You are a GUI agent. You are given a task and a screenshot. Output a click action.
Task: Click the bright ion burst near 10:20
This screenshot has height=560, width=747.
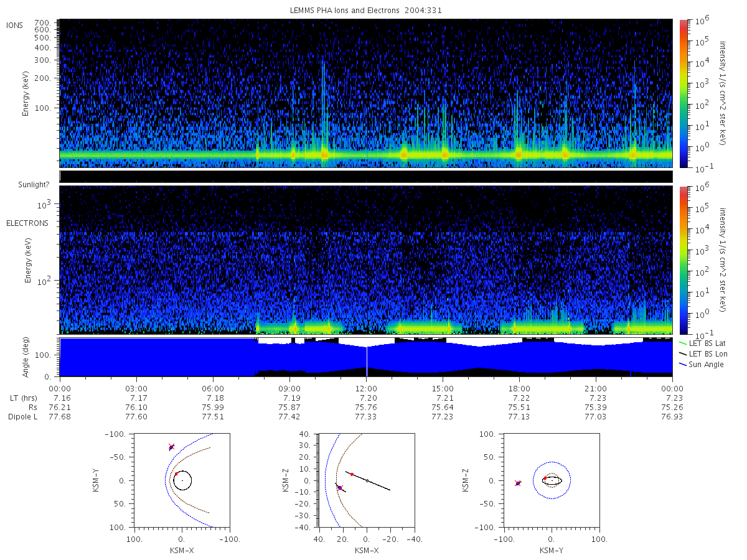tap(324, 153)
